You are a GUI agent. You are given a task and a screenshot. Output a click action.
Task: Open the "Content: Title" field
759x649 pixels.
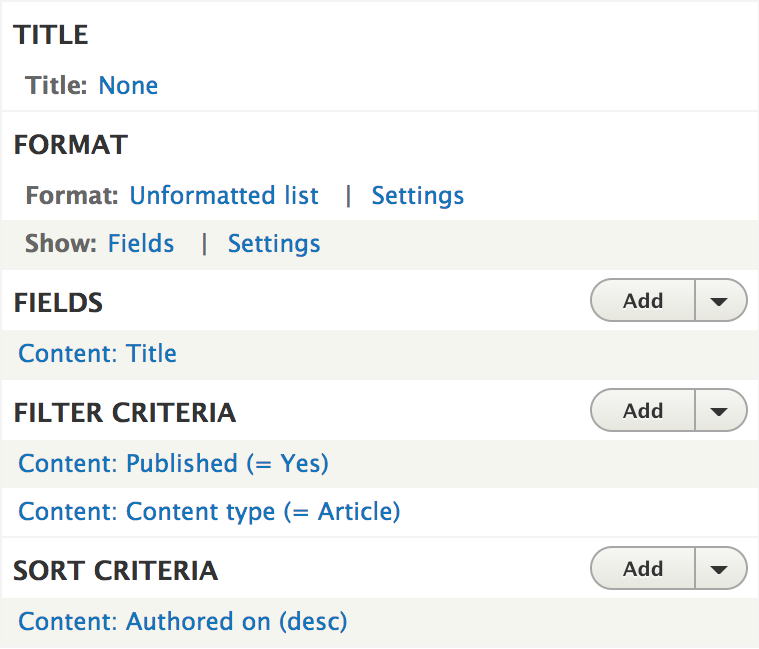tap(98, 354)
